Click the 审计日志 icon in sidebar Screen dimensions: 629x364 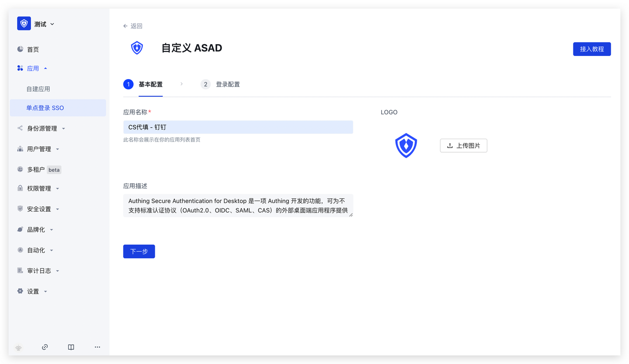pos(20,271)
